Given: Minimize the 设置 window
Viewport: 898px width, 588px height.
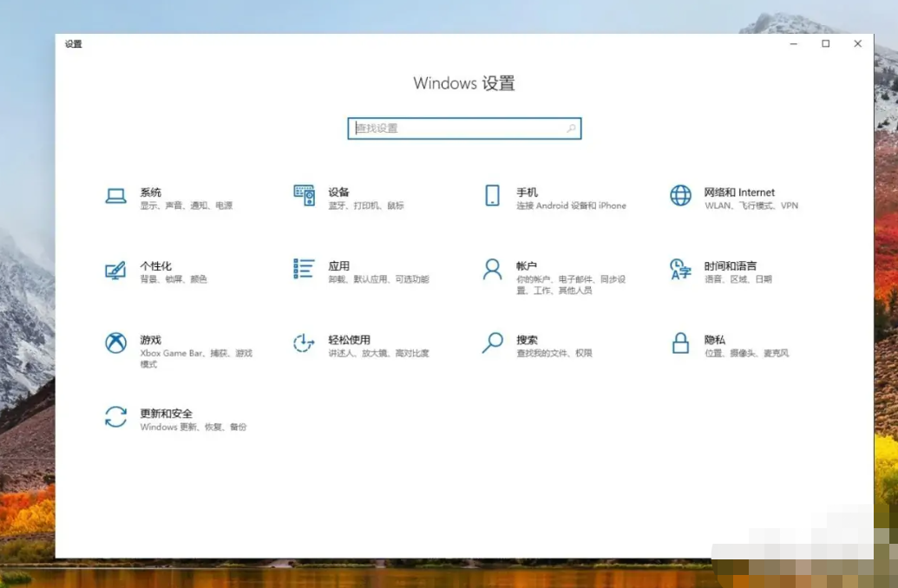Looking at the screenshot, I should [x=794, y=44].
